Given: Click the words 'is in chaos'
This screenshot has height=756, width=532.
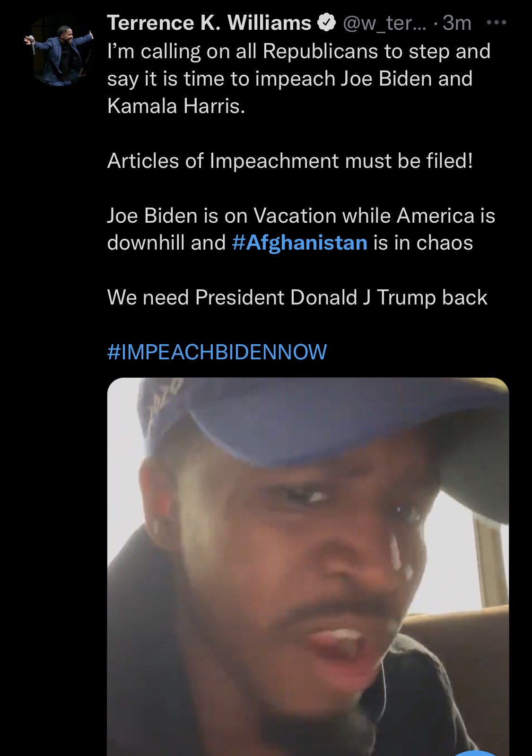Looking at the screenshot, I should click(x=423, y=243).
